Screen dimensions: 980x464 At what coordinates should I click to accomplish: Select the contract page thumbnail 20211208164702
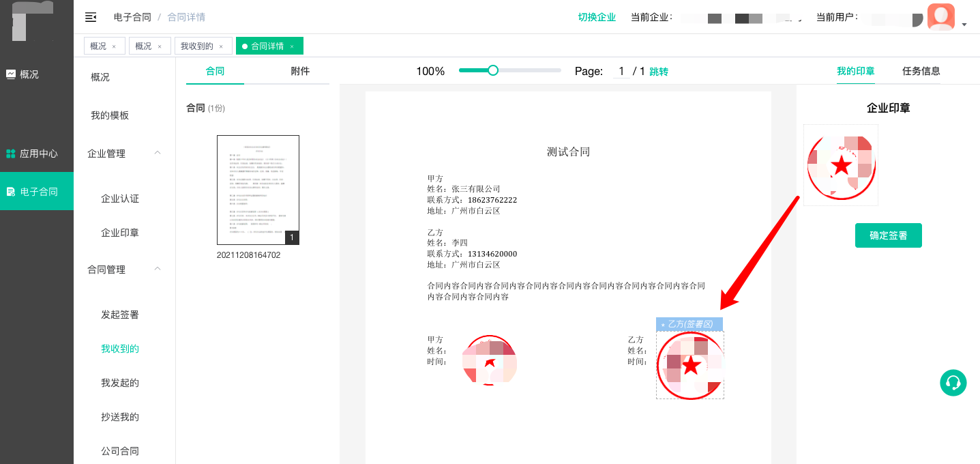258,190
